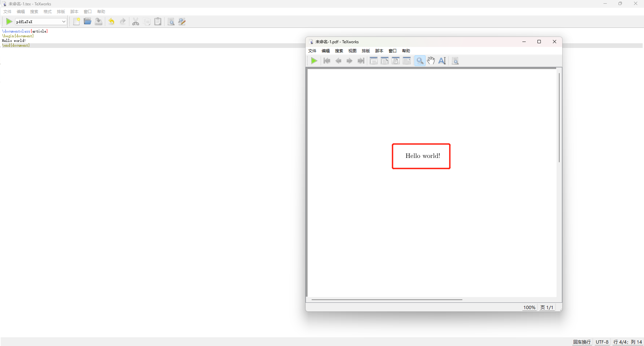The image size is (644, 346).
Task: Click the yellow Undo arrow
Action: tap(112, 22)
